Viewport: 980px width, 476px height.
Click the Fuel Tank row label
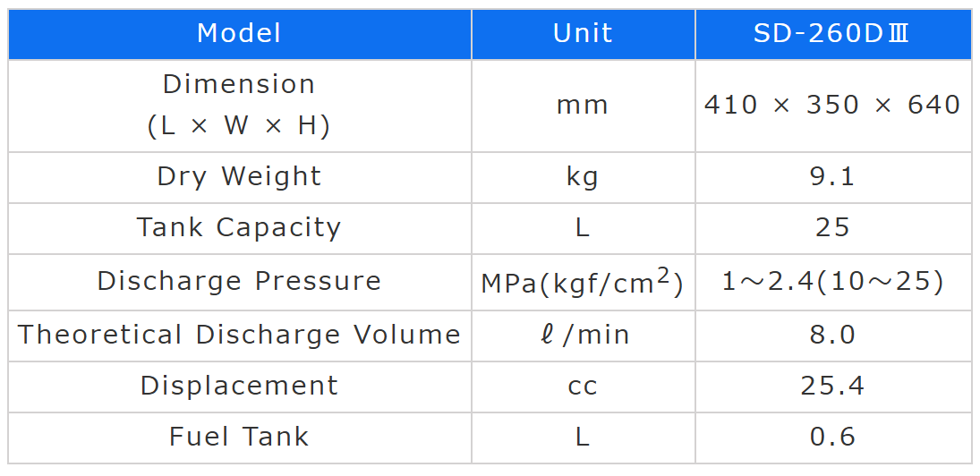pyautogui.click(x=239, y=437)
